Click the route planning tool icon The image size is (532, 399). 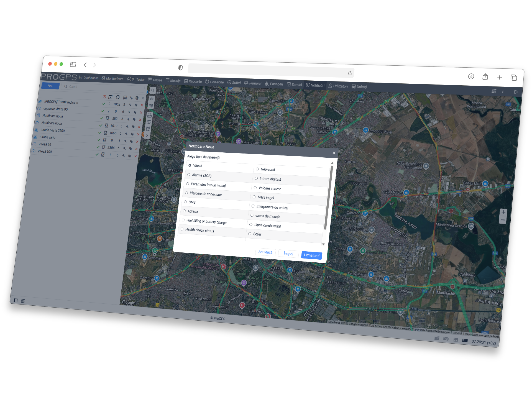tap(149, 122)
